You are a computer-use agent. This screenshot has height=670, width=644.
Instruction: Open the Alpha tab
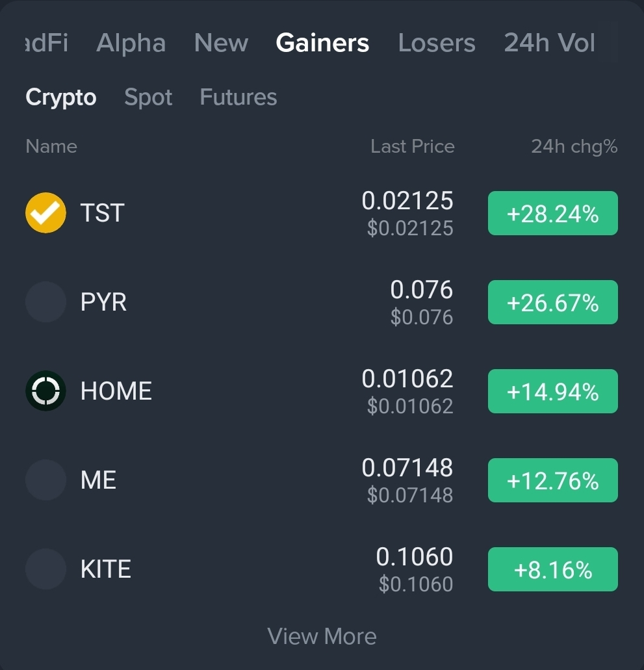pyautogui.click(x=131, y=43)
